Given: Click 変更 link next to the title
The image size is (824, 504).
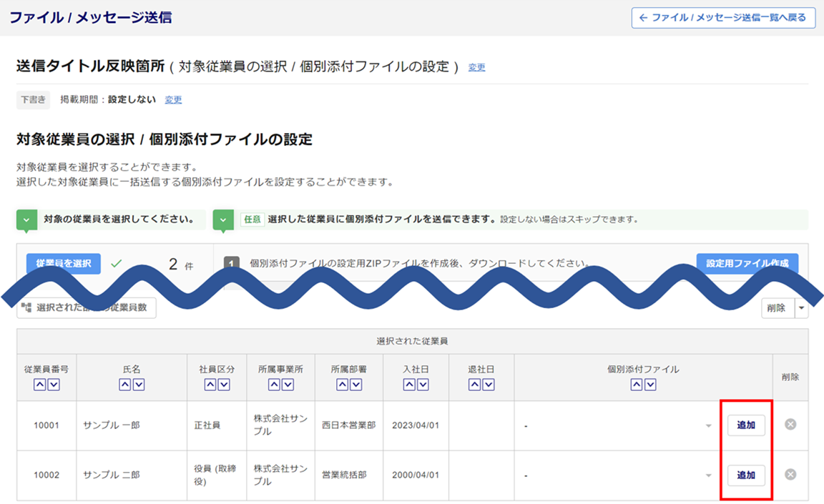Looking at the screenshot, I should pyautogui.click(x=476, y=67).
